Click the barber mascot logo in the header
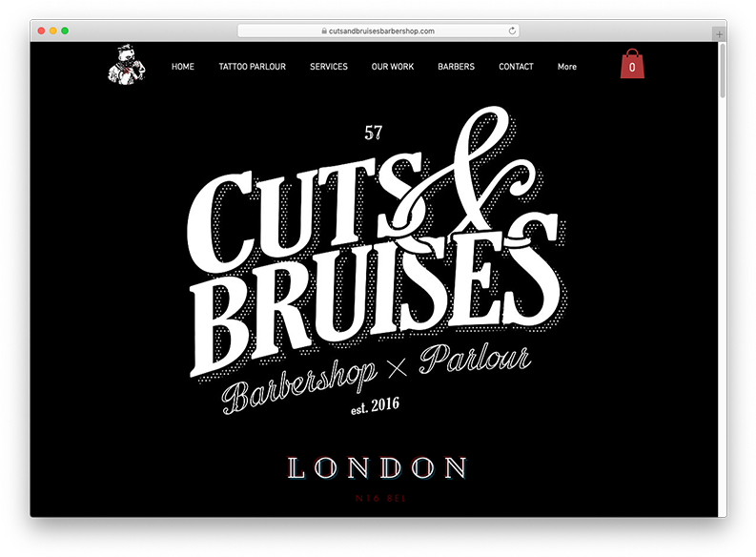This screenshot has width=756, height=557. coord(127,65)
